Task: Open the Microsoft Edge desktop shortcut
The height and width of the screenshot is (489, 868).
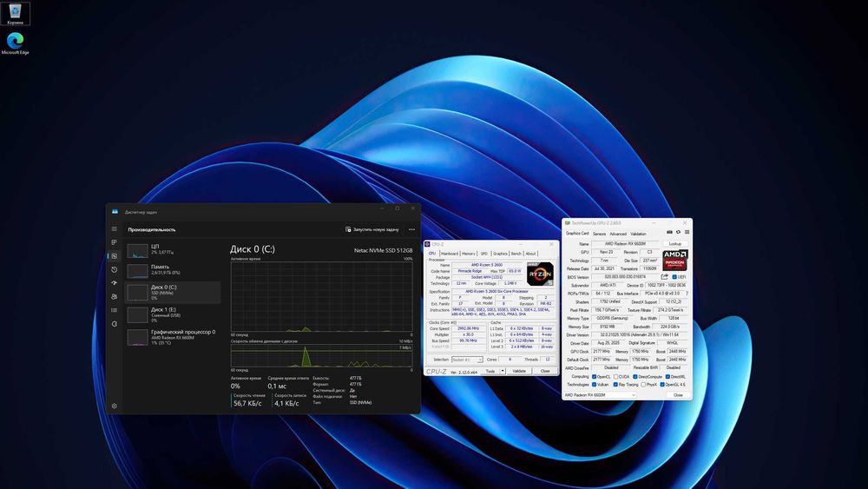Action: (x=15, y=43)
